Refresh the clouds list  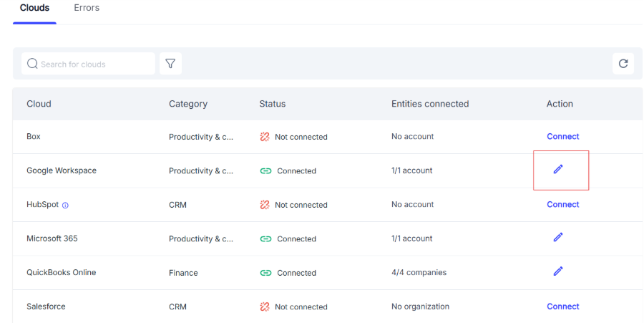tap(623, 64)
